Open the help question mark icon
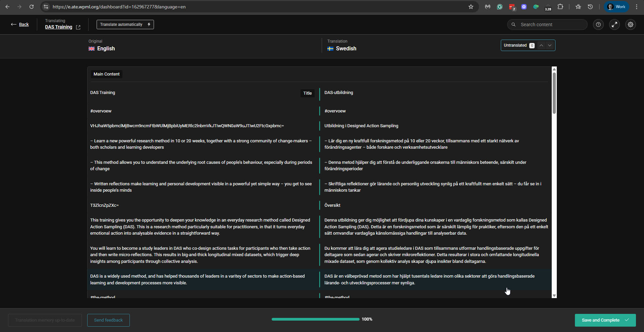Image resolution: width=644 pixels, height=332 pixels. (598, 25)
